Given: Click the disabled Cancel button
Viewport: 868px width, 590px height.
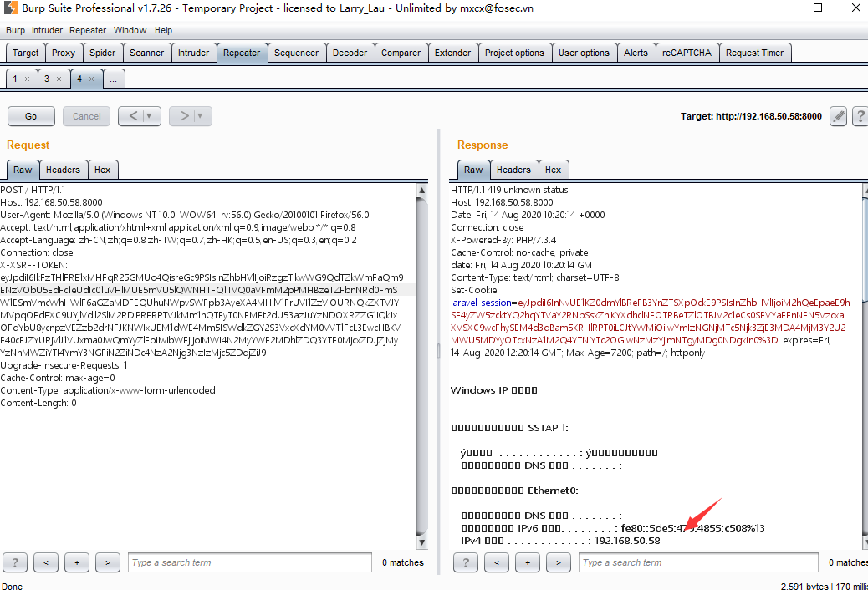Looking at the screenshot, I should tap(86, 116).
